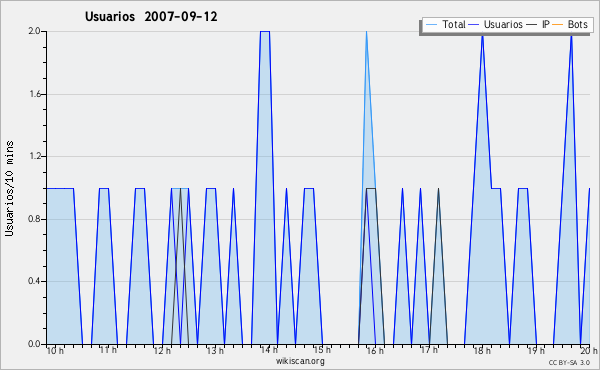Click the chart title 'Usuarios 2007-09-12'
Viewport: 600px width, 370px height.
tap(151, 17)
